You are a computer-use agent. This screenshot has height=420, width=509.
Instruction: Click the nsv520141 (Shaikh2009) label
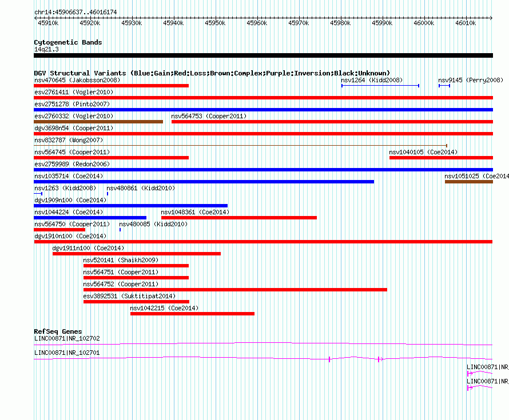coord(121,260)
